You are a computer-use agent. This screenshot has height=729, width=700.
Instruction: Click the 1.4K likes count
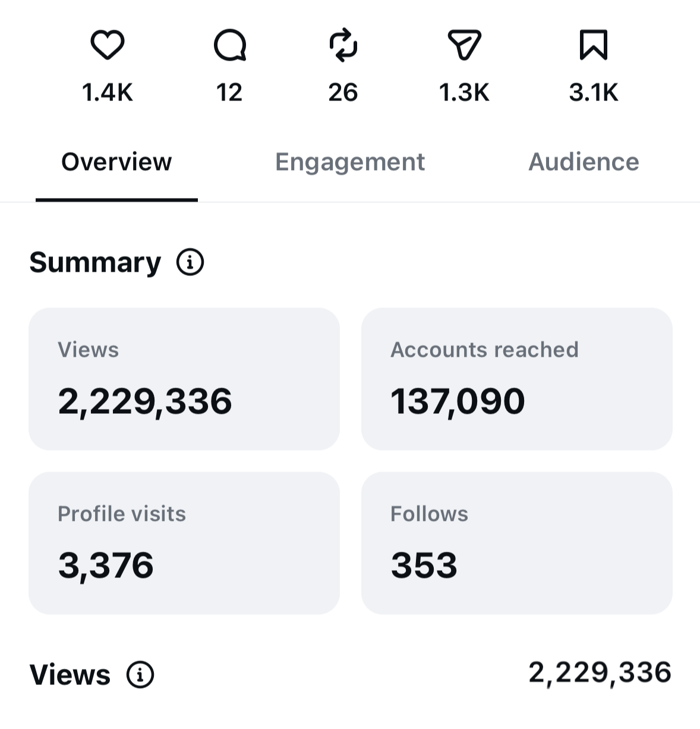click(108, 93)
